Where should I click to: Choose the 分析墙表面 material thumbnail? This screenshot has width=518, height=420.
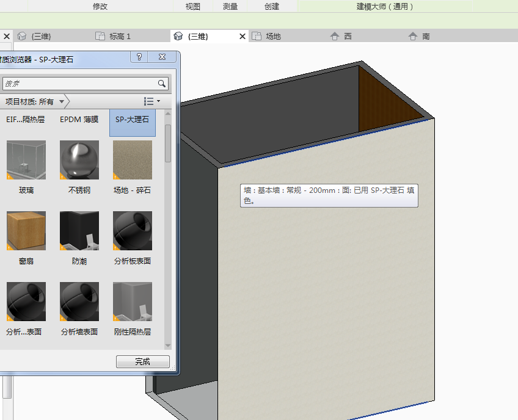pyautogui.click(x=79, y=302)
